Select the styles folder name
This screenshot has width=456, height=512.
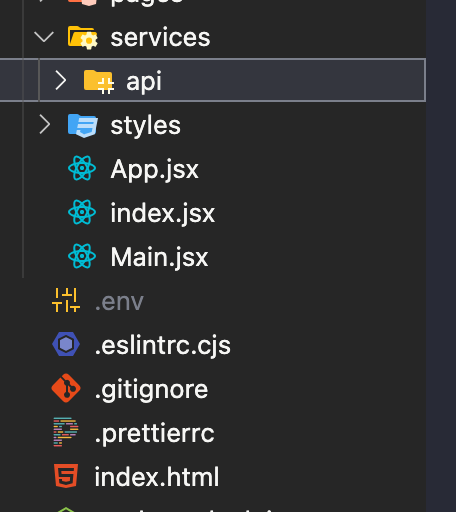[x=146, y=126]
